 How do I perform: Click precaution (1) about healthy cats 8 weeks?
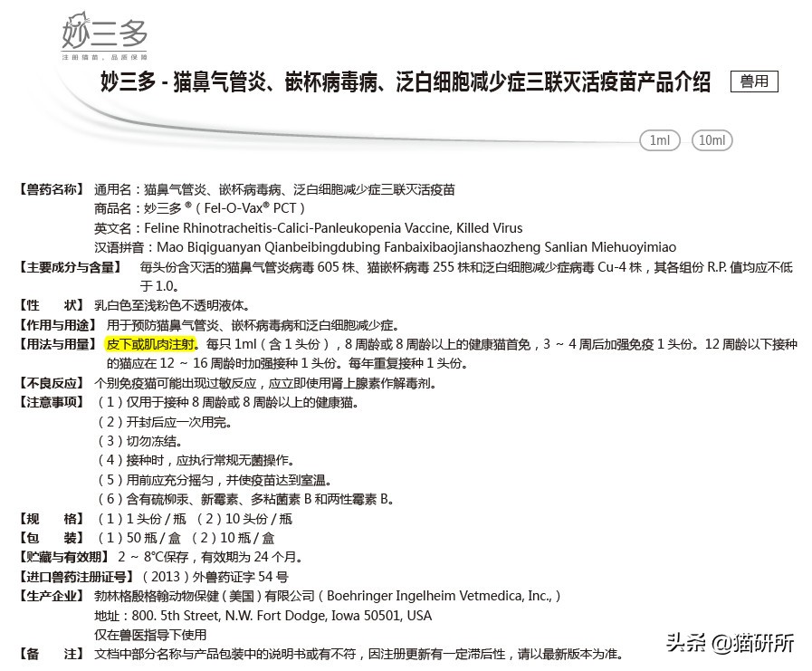[227, 403]
